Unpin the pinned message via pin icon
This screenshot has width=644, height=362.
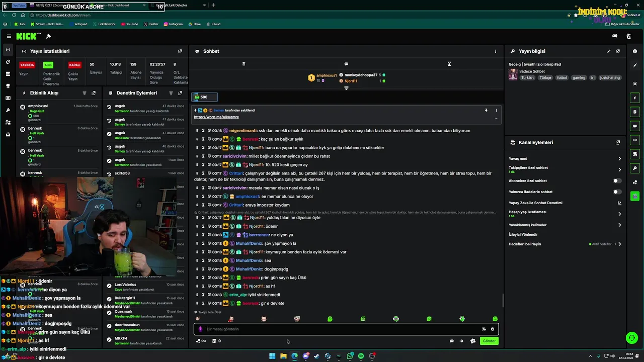point(486,110)
